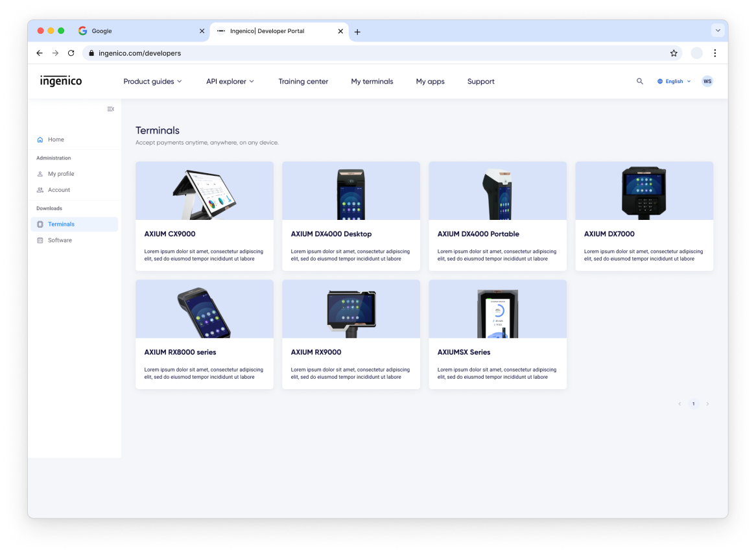Go to the next page using pagination arrow
This screenshot has width=756, height=554.
coord(707,403)
